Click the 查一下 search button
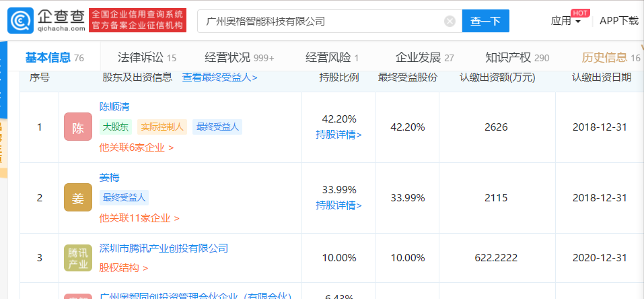 pyautogui.click(x=485, y=21)
